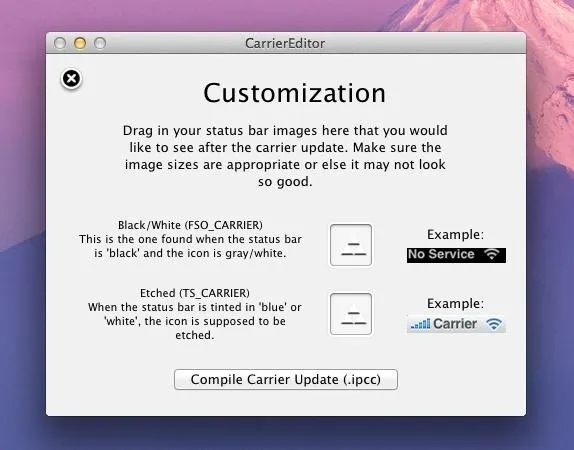Zoom the CarrierEditor window using third button
This screenshot has width=574, height=450.
(x=100, y=43)
